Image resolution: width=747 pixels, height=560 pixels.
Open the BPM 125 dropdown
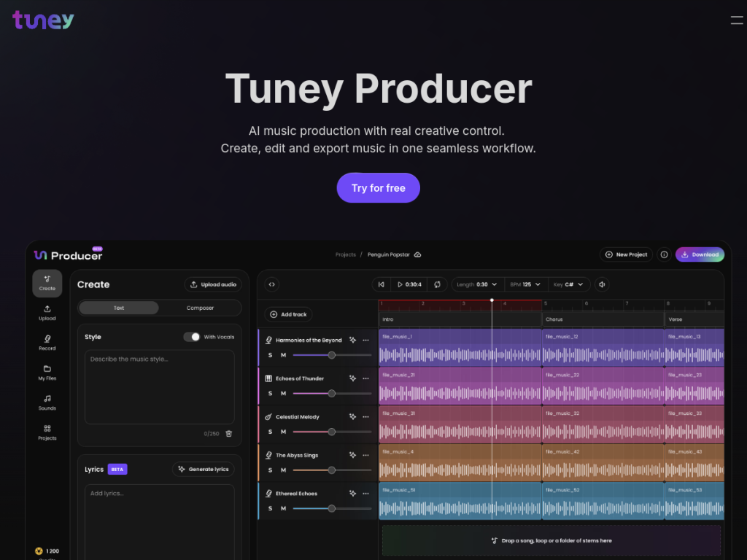[x=525, y=284]
